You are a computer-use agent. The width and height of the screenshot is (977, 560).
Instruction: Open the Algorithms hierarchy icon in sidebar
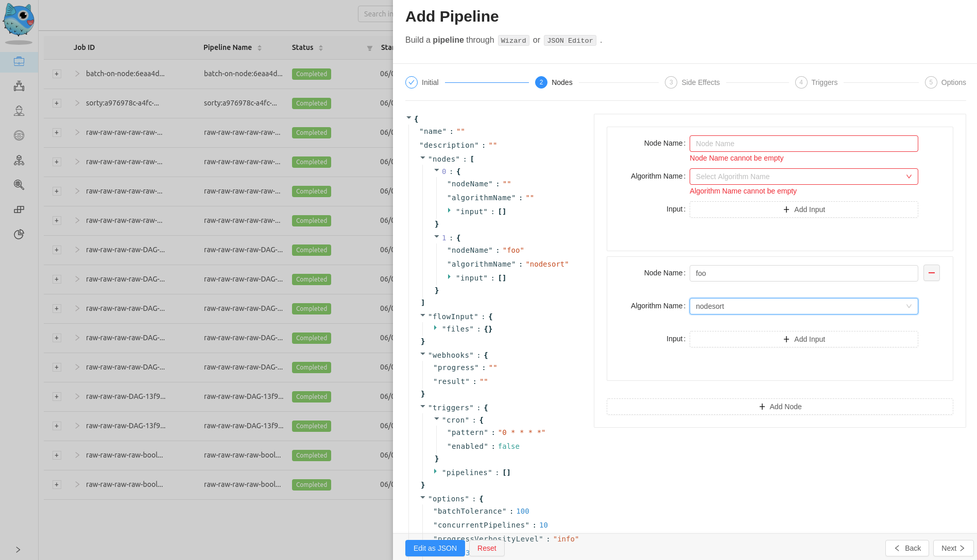[19, 161]
